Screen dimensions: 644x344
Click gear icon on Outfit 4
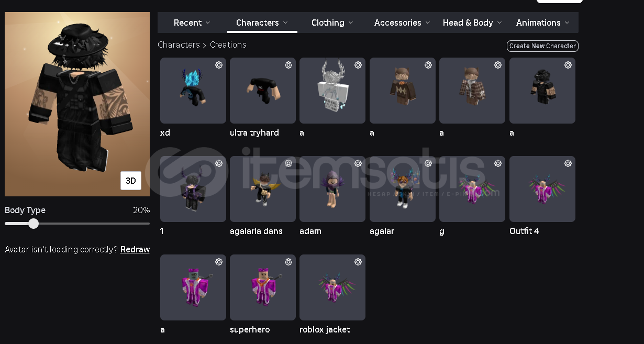[568, 163]
